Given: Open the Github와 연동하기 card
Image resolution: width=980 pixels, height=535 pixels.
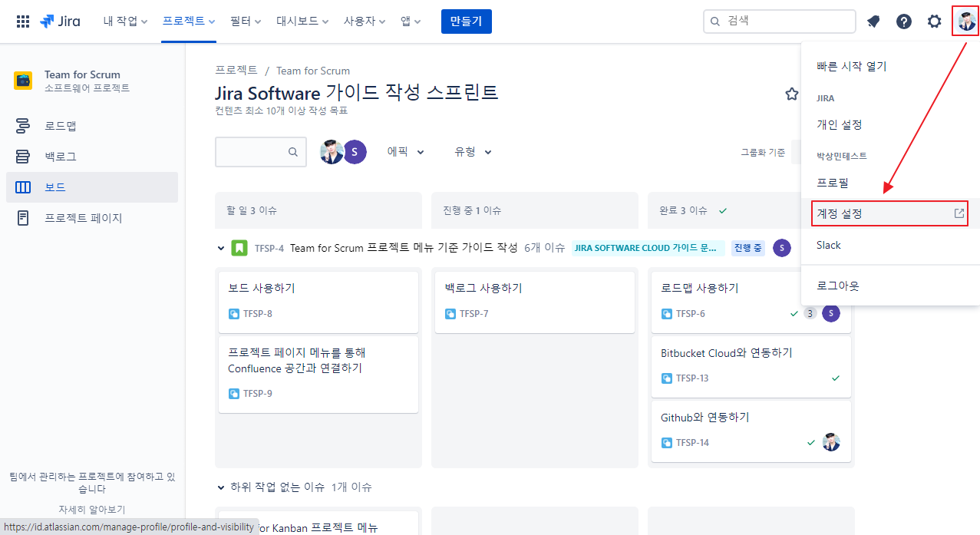Looking at the screenshot, I should pyautogui.click(x=751, y=431).
